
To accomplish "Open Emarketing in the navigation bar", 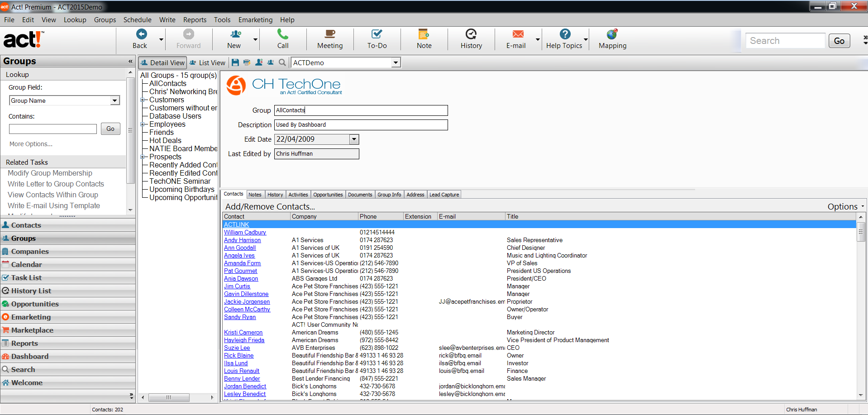I will coord(68,317).
